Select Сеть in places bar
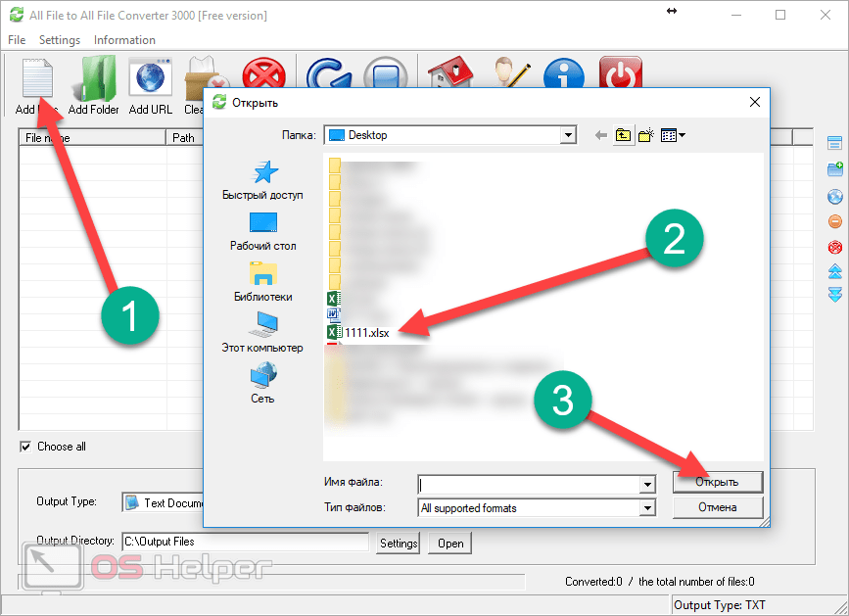The height and width of the screenshot is (616, 849). [x=262, y=383]
